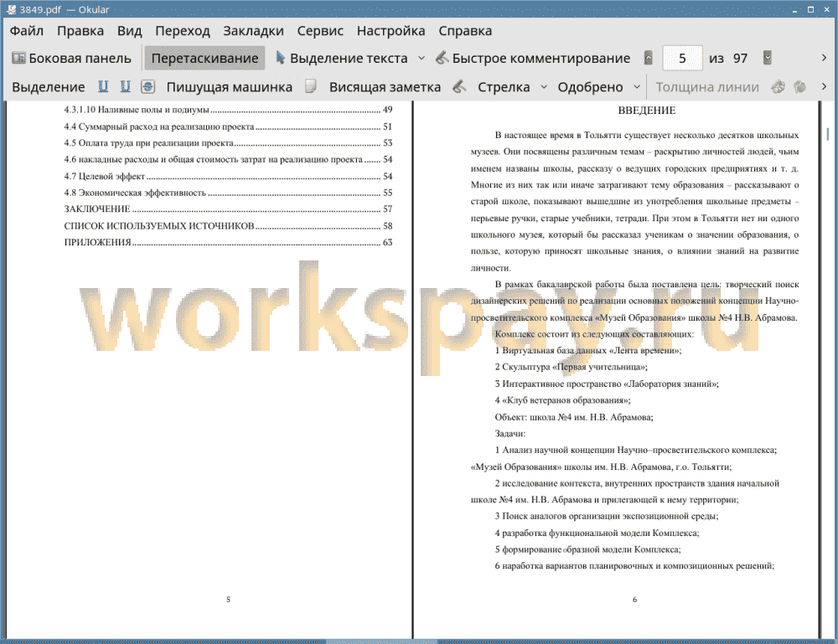Viewport: 838px width, 644px height.
Task: Open the Правка menu
Action: tap(80, 31)
